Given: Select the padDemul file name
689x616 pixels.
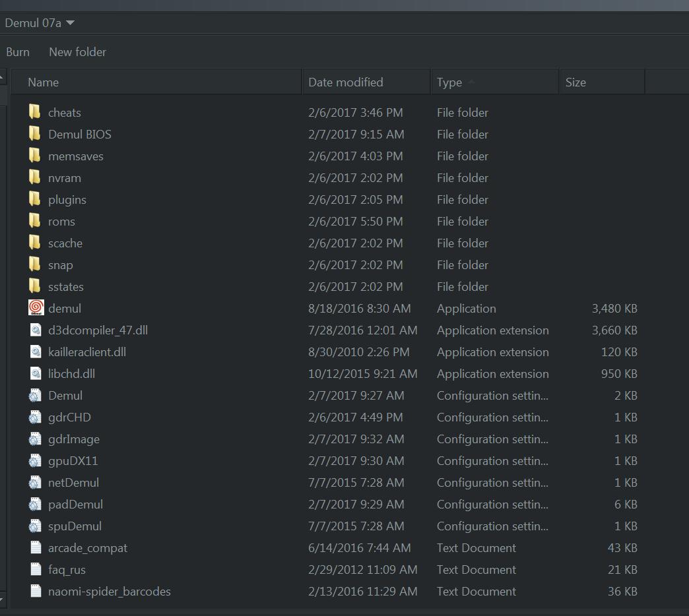Looking at the screenshot, I should 76,505.
